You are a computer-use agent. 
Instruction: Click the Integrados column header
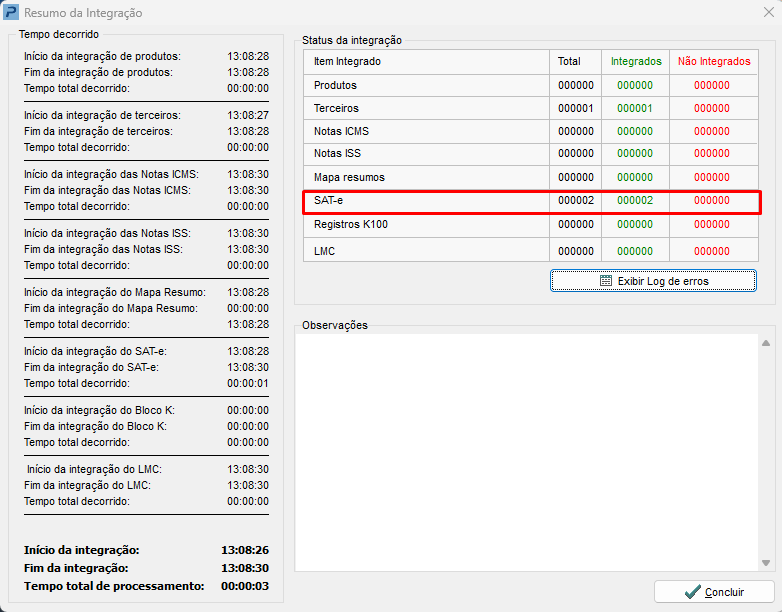[x=635, y=62]
